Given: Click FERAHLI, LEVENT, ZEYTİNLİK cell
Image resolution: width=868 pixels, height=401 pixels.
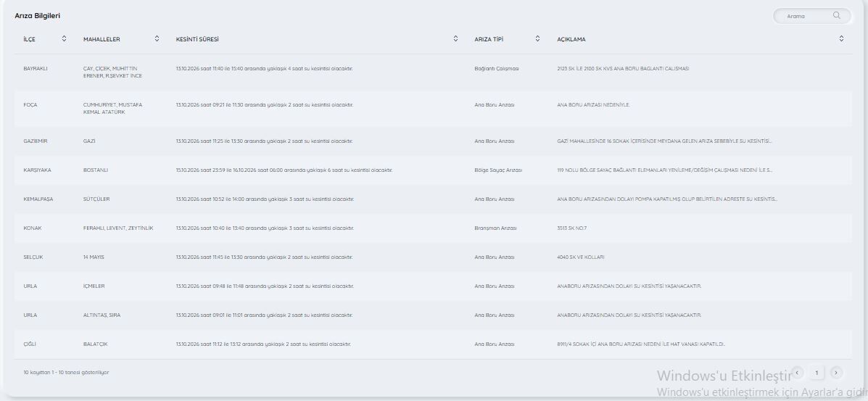Looking at the screenshot, I should point(118,228).
